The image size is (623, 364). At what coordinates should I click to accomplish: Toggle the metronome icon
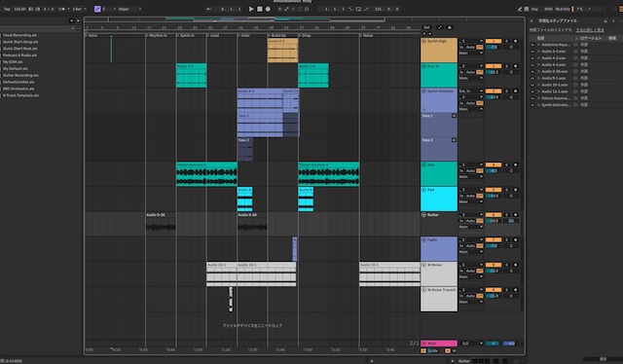click(x=62, y=9)
